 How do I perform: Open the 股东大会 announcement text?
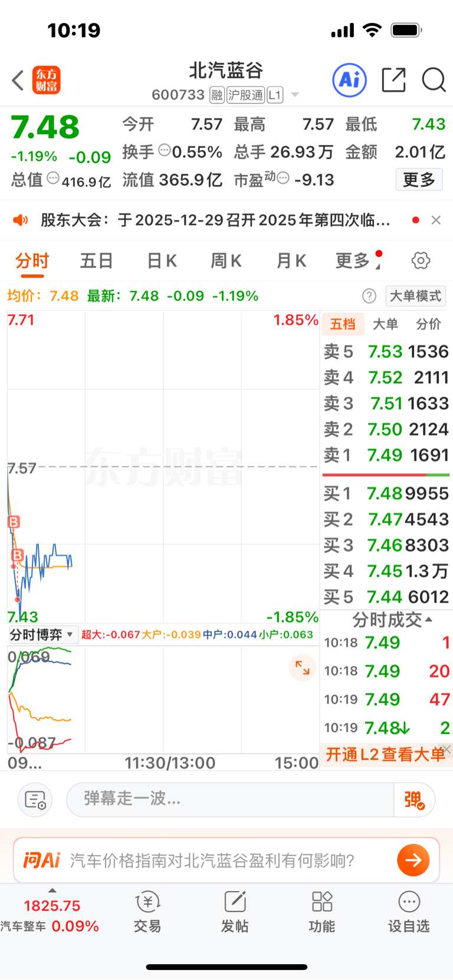215,220
